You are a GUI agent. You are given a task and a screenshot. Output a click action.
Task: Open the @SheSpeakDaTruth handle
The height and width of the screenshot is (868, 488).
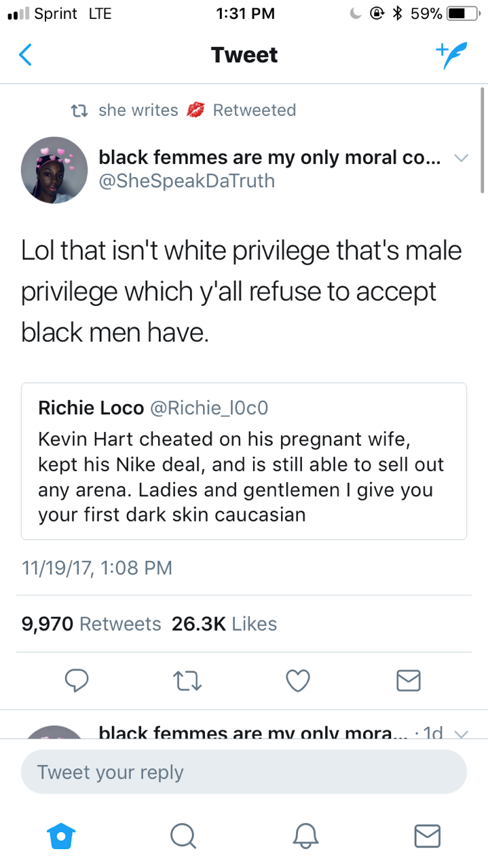tap(187, 181)
